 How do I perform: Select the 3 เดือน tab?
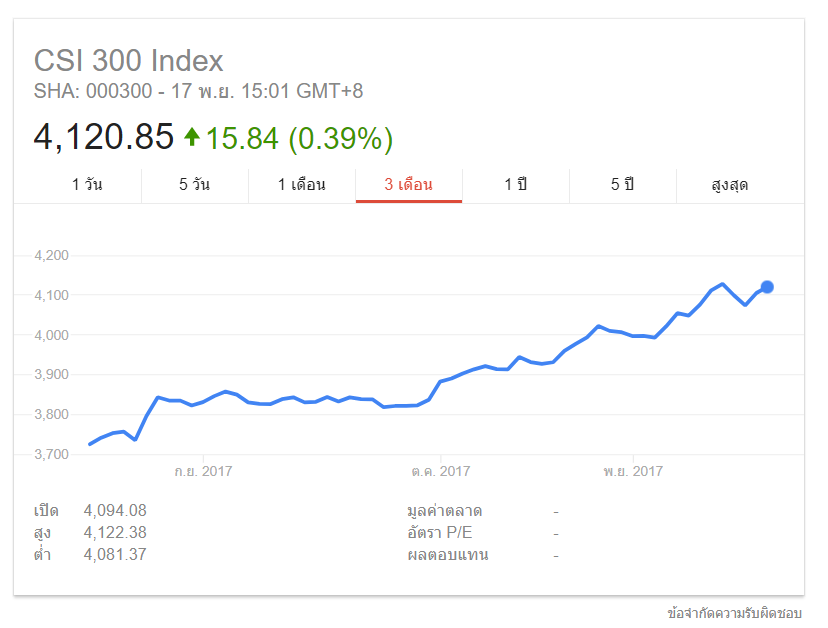[x=408, y=185]
